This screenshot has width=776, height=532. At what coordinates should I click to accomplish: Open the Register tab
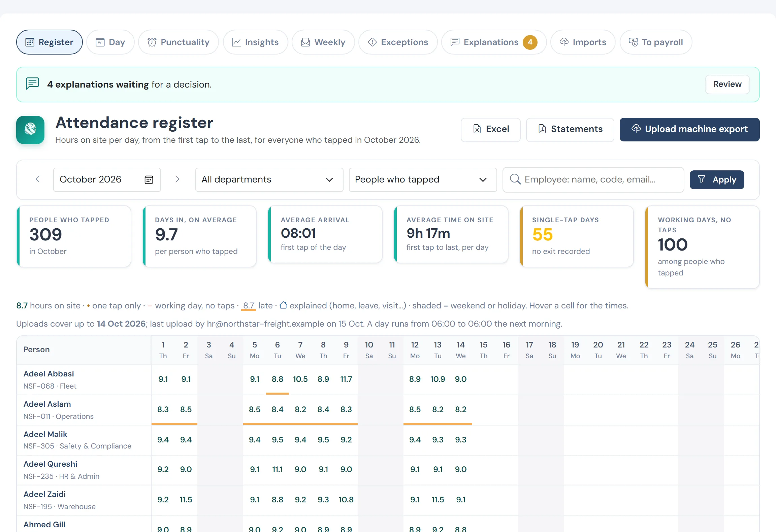50,42
